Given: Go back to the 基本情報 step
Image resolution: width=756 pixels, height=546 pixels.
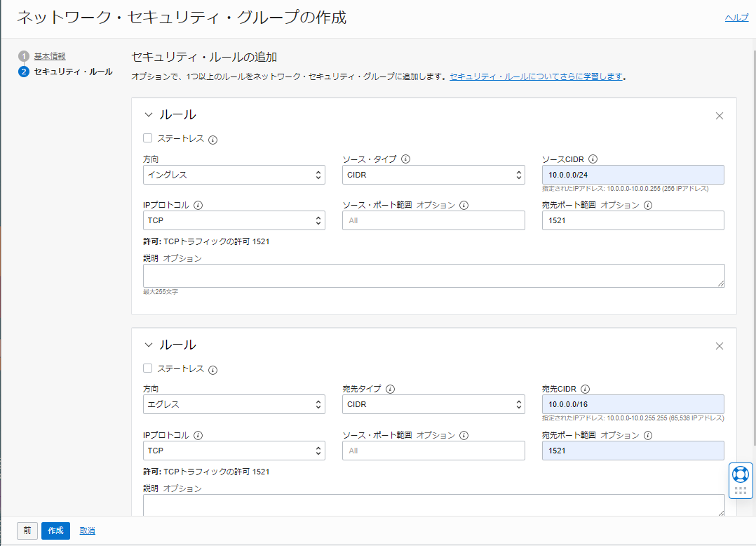Looking at the screenshot, I should [49, 56].
